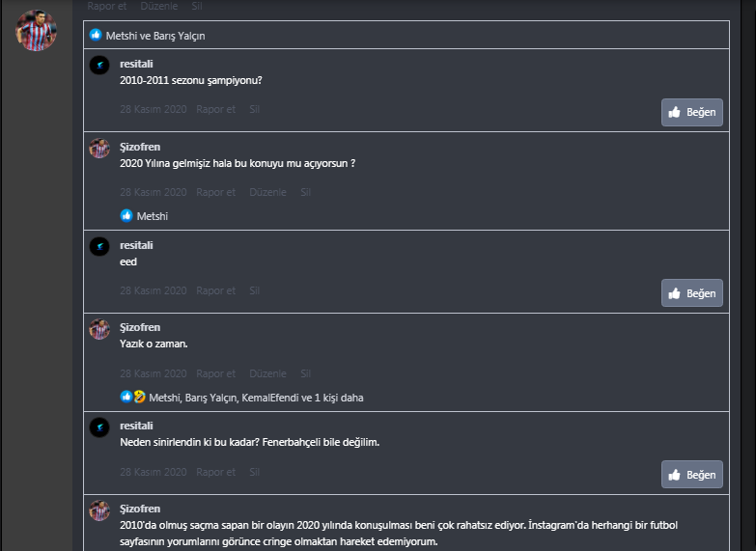Viewport: 756px width, 551px height.
Task: Click resitali's avatar next to the 'eed' comment
Action: click(x=98, y=246)
